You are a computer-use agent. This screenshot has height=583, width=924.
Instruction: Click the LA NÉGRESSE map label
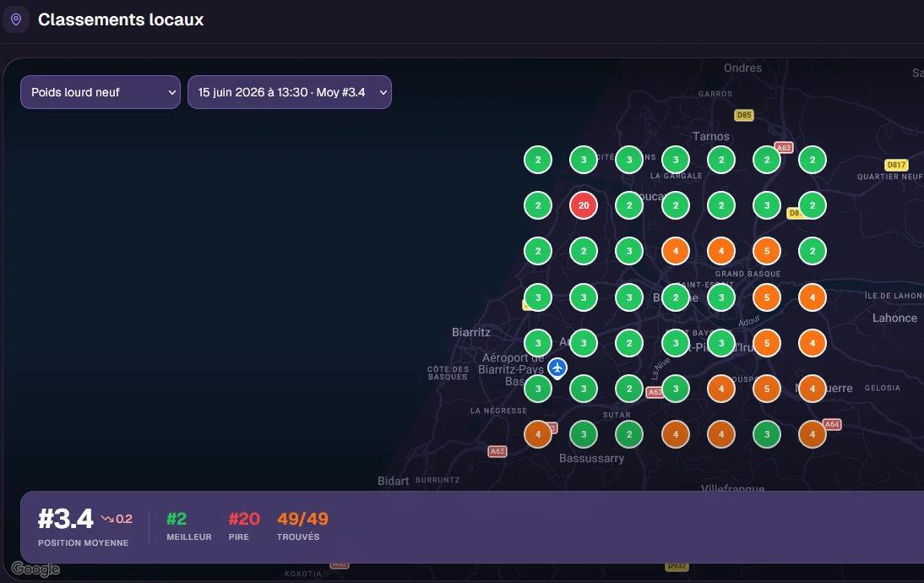(498, 411)
